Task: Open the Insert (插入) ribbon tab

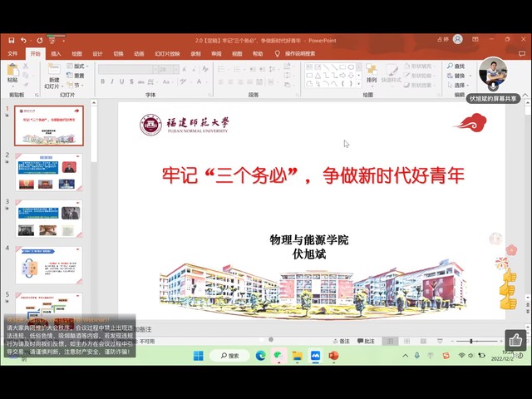Action: [56, 53]
